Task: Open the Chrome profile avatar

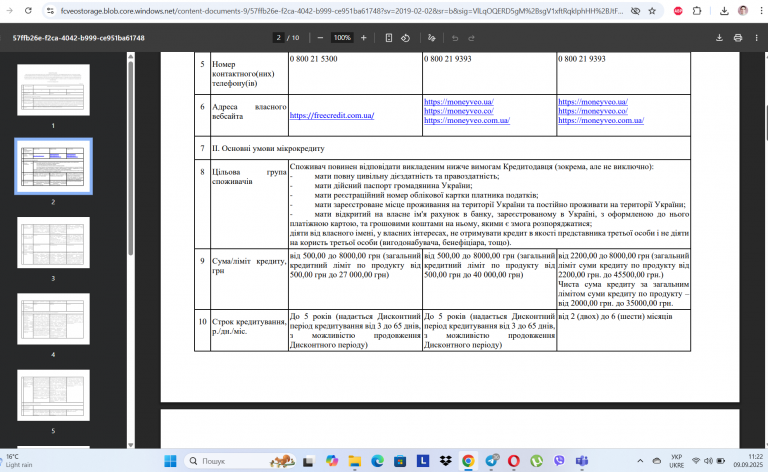Action: coord(743,11)
